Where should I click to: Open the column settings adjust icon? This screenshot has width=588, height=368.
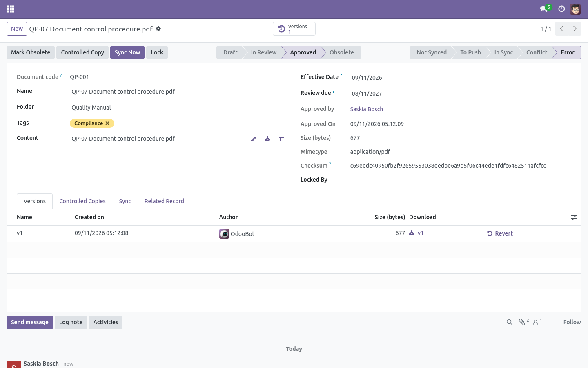(x=574, y=217)
